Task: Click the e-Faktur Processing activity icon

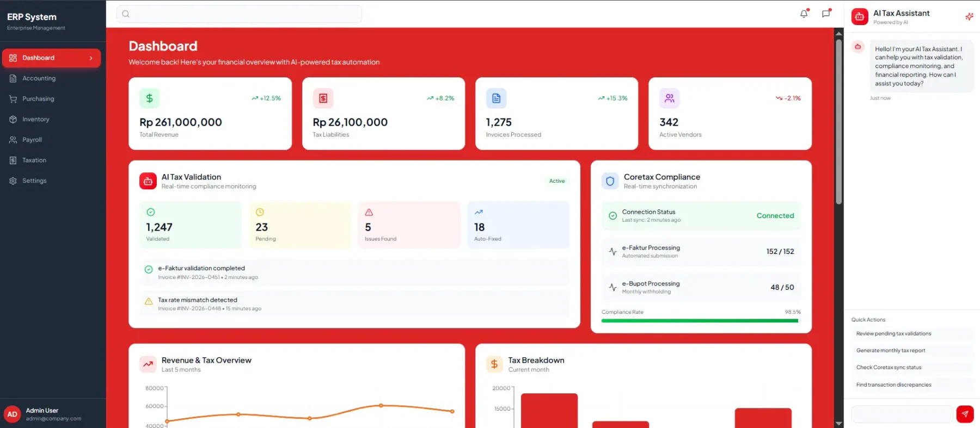Action: click(x=612, y=252)
